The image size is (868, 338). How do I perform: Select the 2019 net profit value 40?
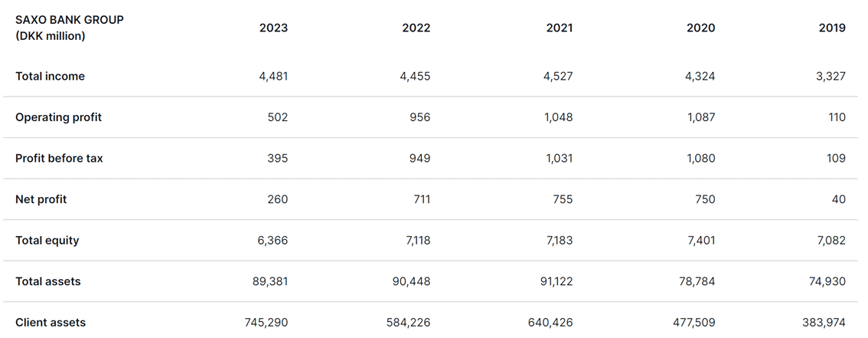[x=839, y=199]
